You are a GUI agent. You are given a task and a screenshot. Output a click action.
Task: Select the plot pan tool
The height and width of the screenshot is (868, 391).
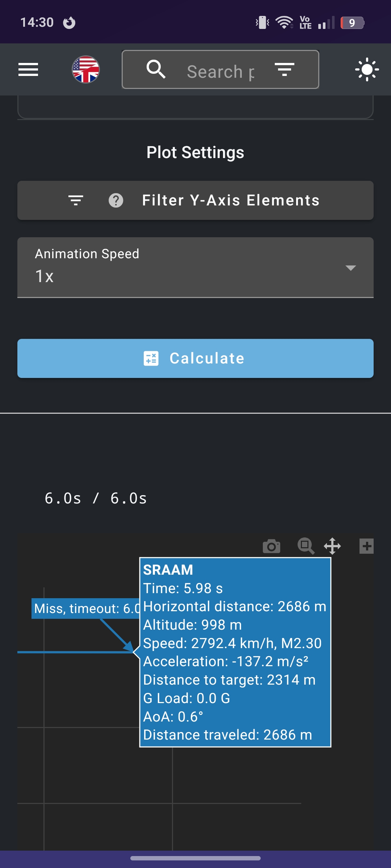pos(332,546)
